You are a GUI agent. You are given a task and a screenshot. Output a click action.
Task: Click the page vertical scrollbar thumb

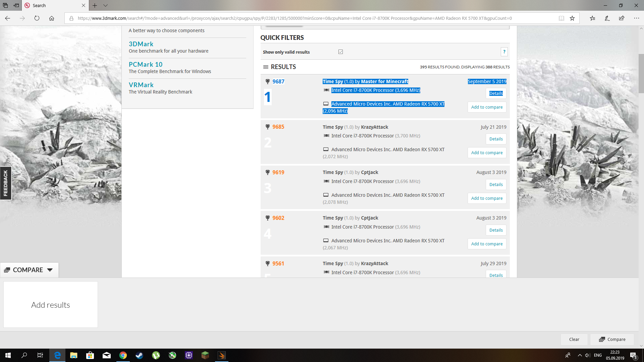[641, 73]
